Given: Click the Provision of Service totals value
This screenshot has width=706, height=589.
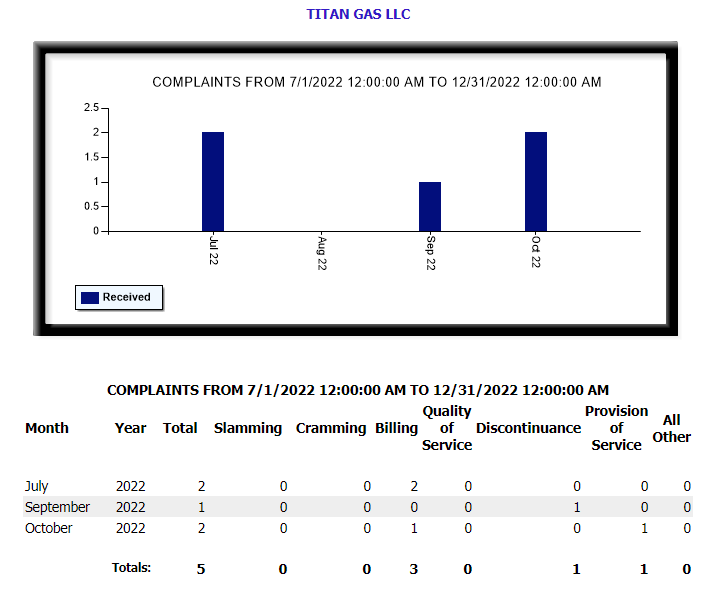Looking at the screenshot, I should click(644, 569).
